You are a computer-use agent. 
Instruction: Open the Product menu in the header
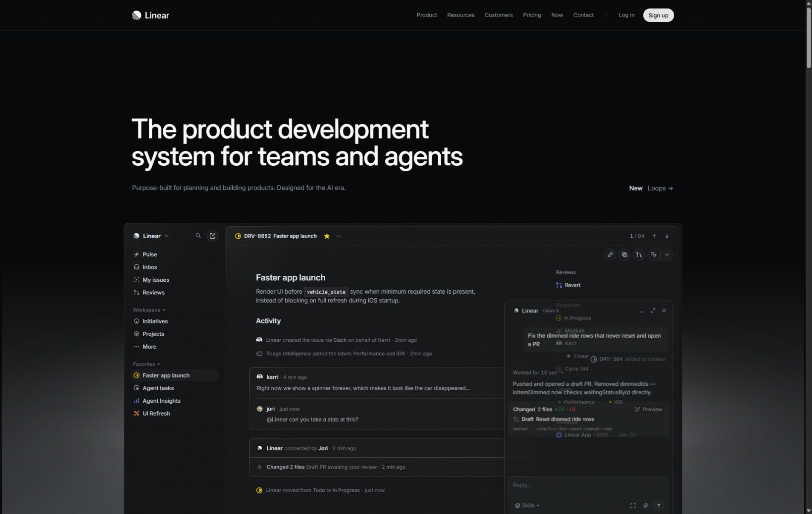427,15
